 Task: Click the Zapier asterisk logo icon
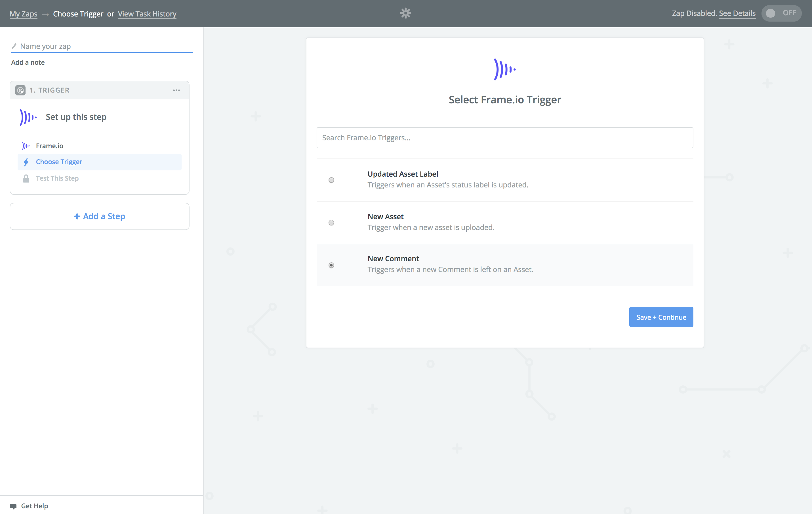pos(405,13)
